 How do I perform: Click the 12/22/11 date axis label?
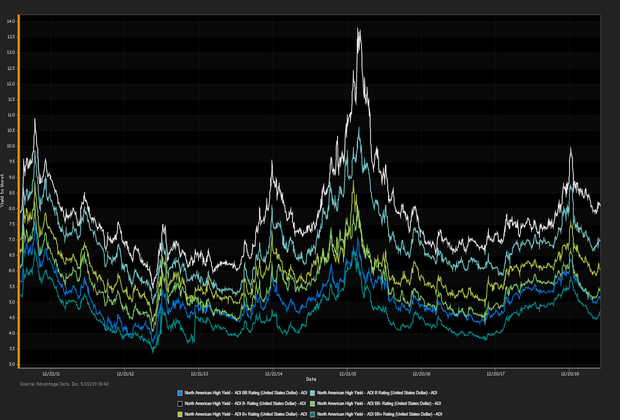pyautogui.click(x=51, y=374)
